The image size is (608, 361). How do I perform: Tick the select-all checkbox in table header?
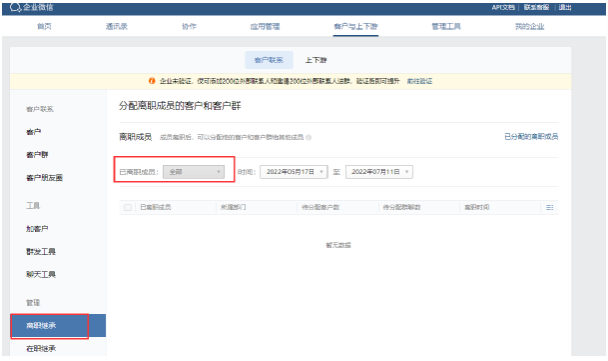[128, 207]
